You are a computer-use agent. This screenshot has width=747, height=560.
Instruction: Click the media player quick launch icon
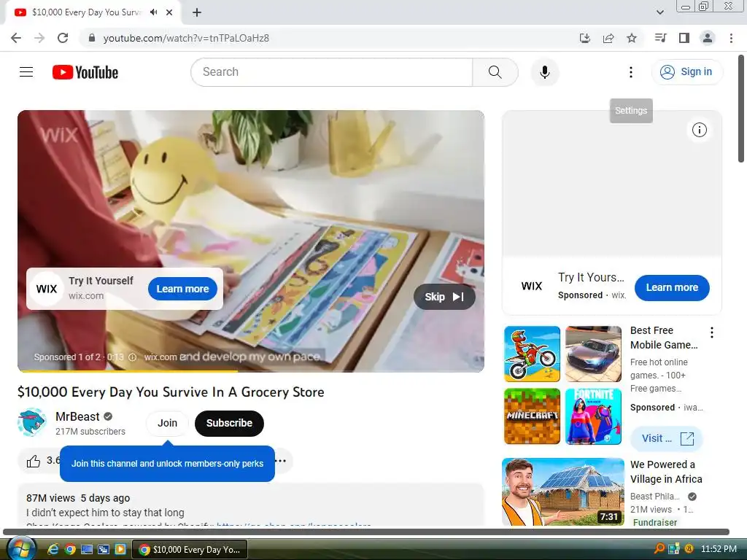coord(120,549)
